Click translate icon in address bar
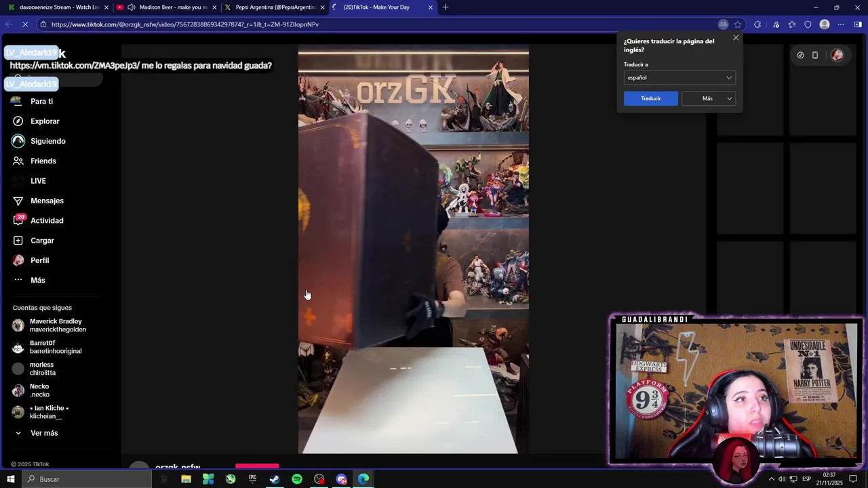 [724, 24]
